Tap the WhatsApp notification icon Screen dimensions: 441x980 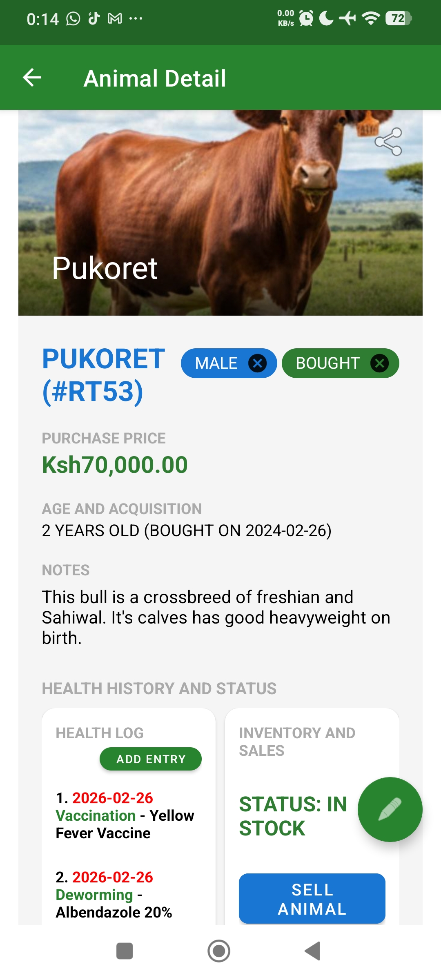coord(73,18)
